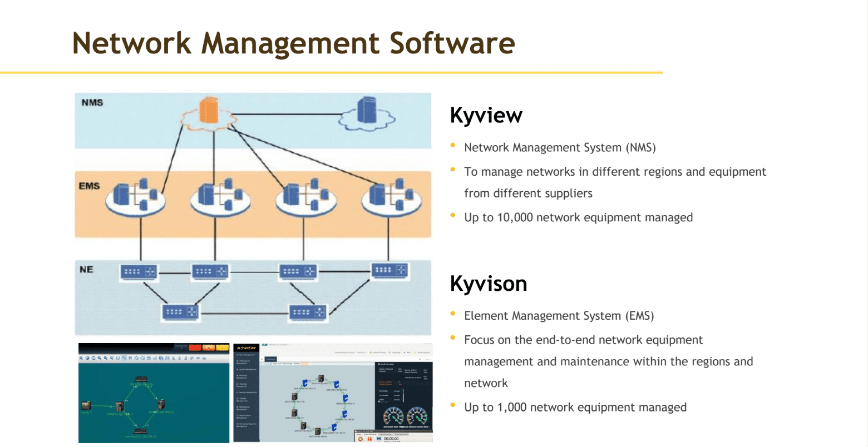Open the Kyview dashboard screenshot

(333, 393)
